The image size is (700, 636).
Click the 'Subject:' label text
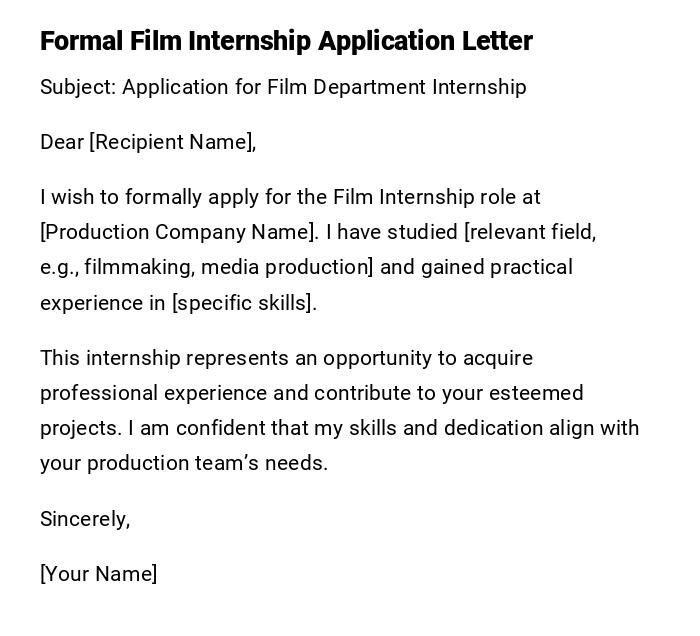click(x=78, y=87)
